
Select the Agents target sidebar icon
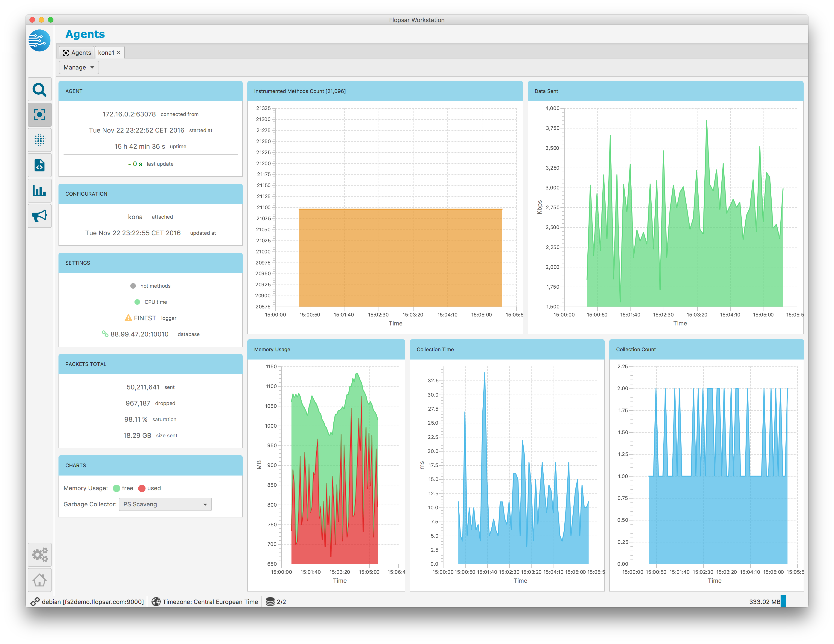[x=39, y=115]
